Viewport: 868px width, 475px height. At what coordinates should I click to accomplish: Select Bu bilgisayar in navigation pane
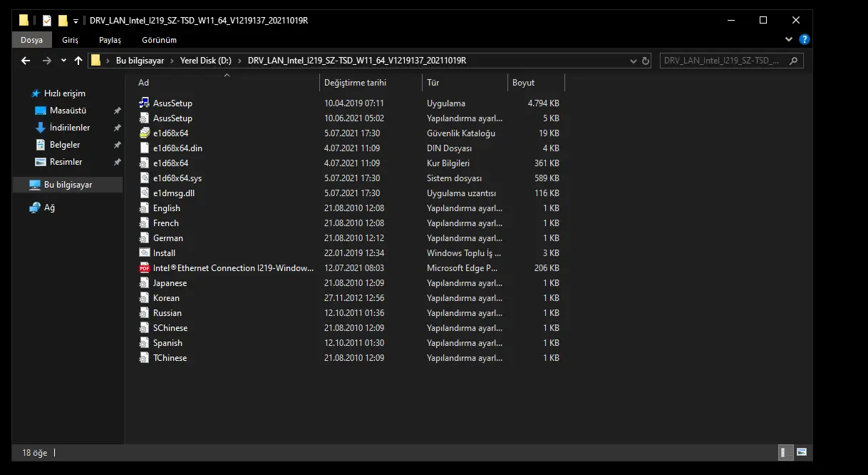point(68,185)
